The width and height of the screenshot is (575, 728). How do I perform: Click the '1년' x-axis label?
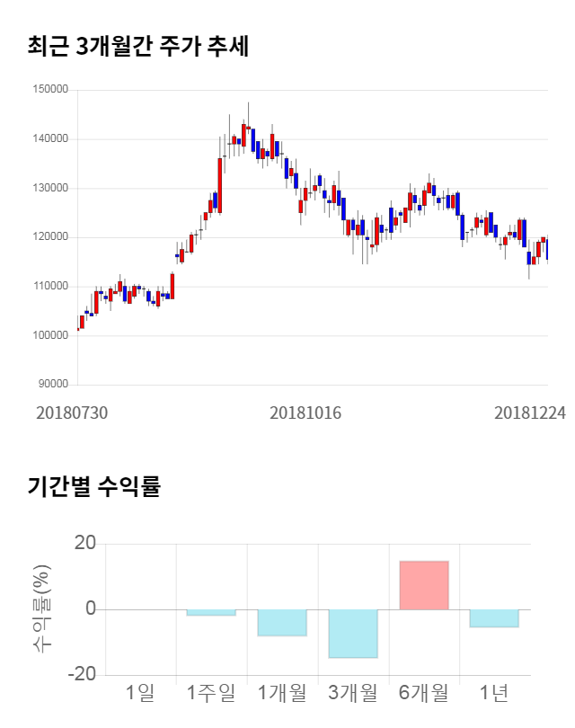coord(494,693)
